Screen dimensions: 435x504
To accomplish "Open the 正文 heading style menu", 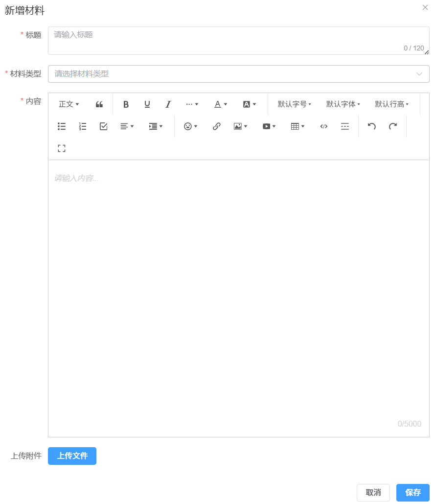I will [x=69, y=104].
